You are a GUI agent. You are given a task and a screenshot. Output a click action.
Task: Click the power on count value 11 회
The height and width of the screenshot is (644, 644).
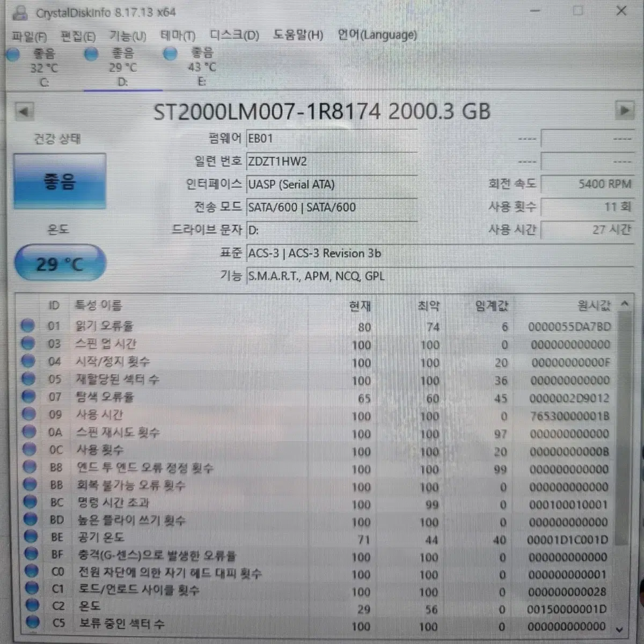[588, 207]
